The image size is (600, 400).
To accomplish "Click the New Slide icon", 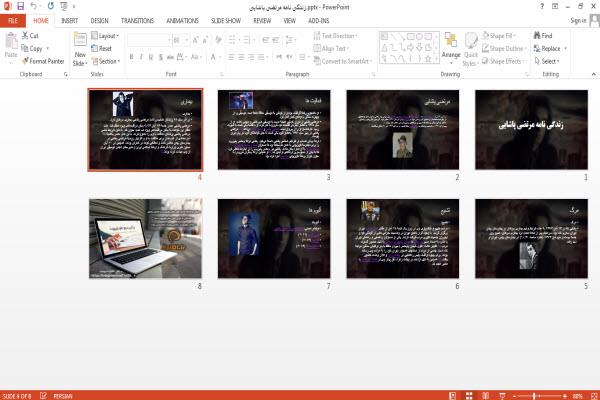I will tap(80, 40).
